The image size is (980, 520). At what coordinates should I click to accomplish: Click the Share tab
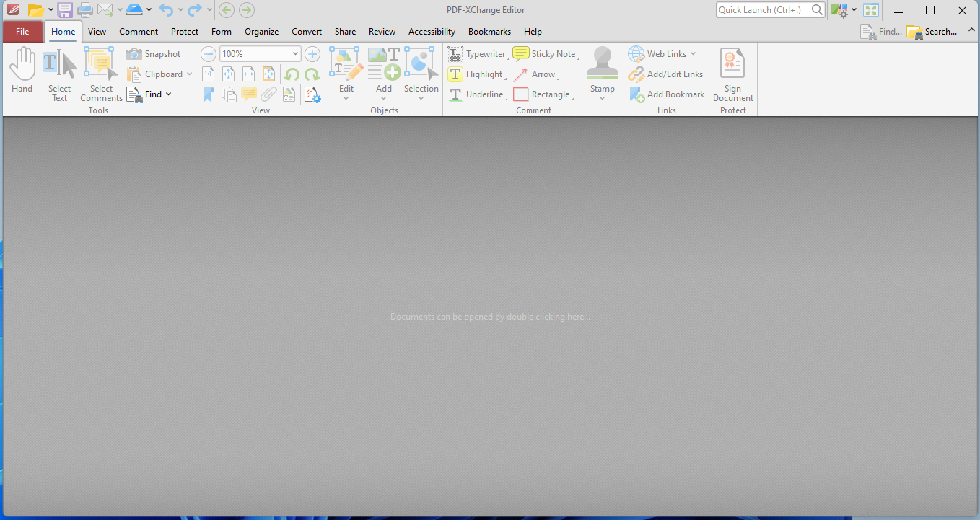(x=345, y=32)
